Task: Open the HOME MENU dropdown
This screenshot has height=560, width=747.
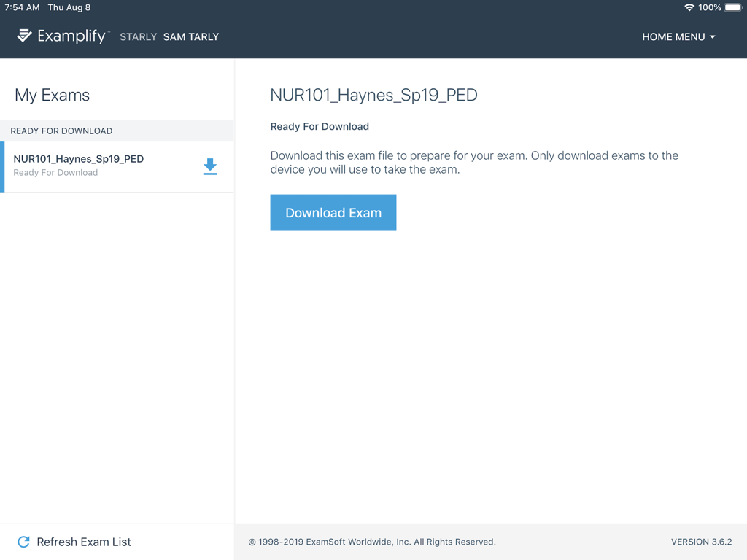Action: (673, 36)
